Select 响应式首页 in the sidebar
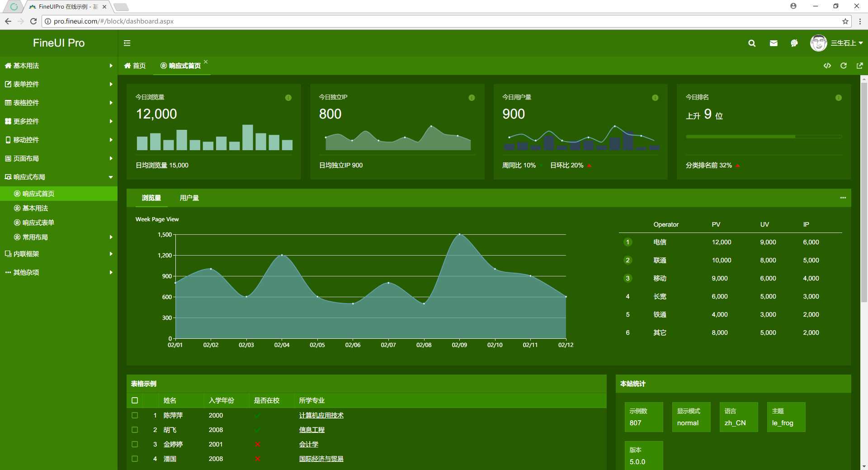 pyautogui.click(x=59, y=194)
